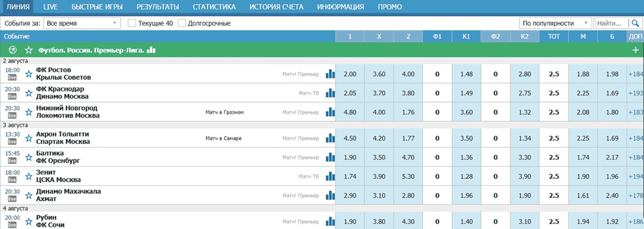Star the Премьер-Лига league header
Viewport: 644px width, 229px height.
pos(29,50)
